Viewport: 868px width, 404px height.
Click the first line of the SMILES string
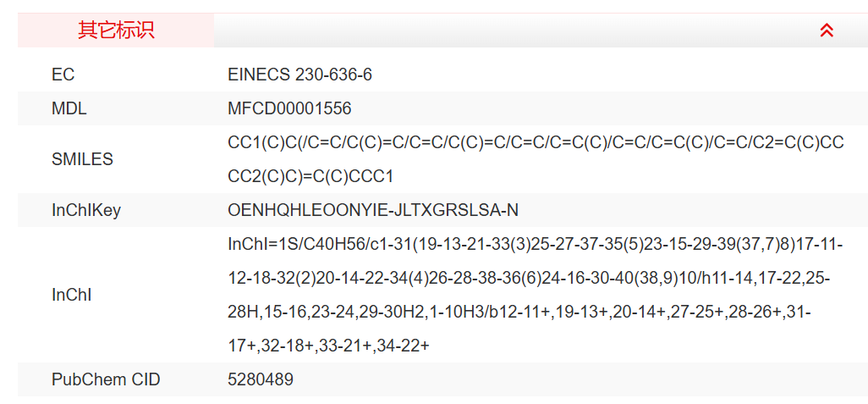[536, 142]
